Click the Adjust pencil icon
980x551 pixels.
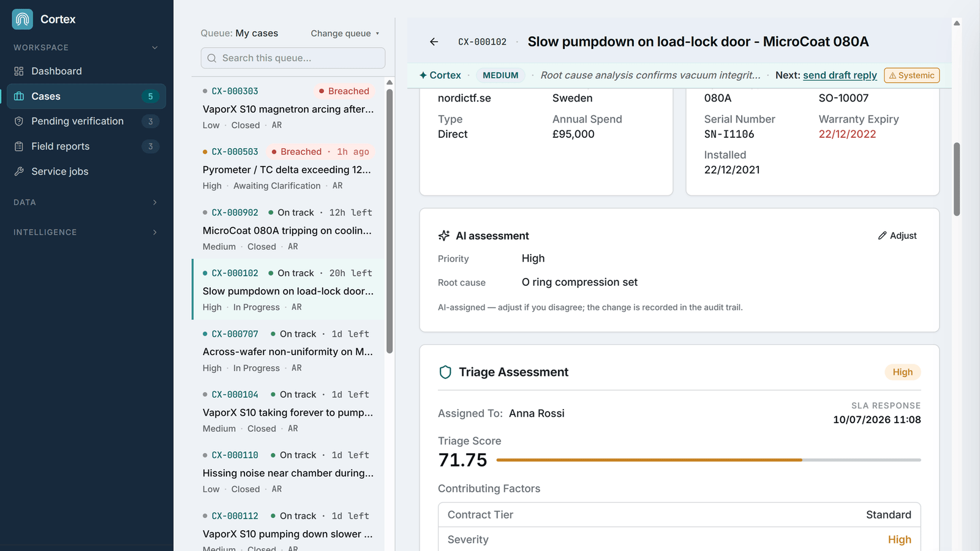pos(882,236)
